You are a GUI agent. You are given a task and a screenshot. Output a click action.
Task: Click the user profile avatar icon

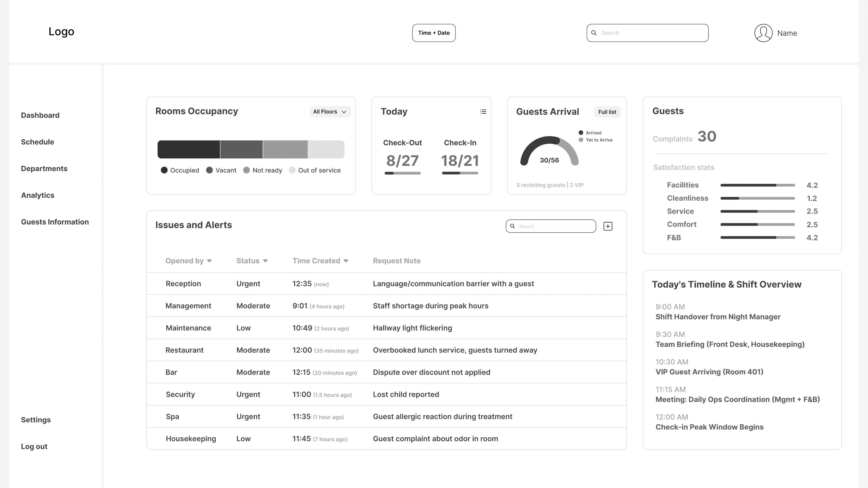click(763, 33)
